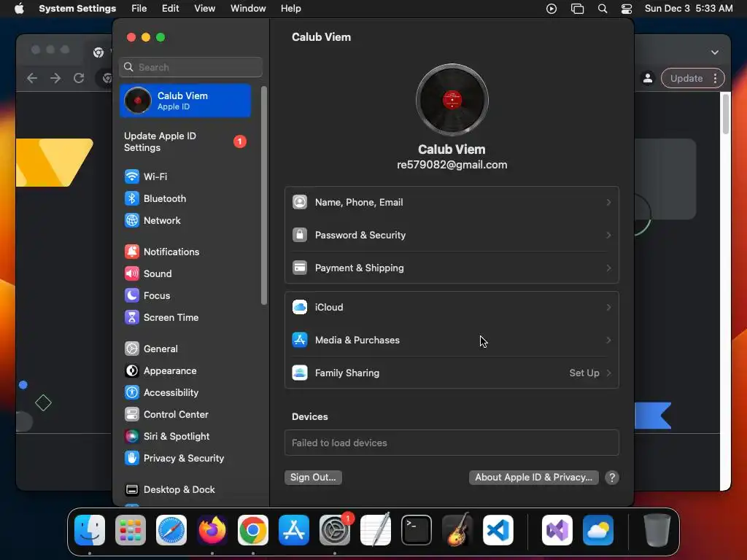Open the Apple menu
The height and width of the screenshot is (560, 747).
pos(19,9)
